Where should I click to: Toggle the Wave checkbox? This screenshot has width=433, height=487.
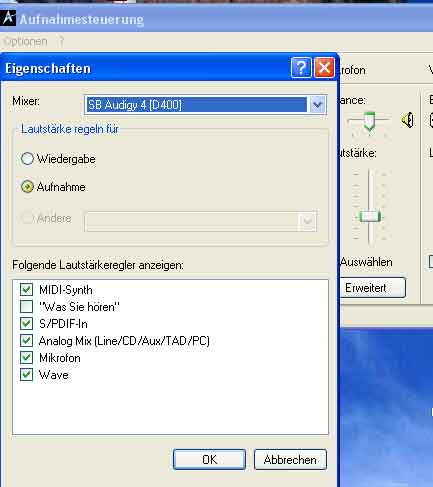[26, 374]
